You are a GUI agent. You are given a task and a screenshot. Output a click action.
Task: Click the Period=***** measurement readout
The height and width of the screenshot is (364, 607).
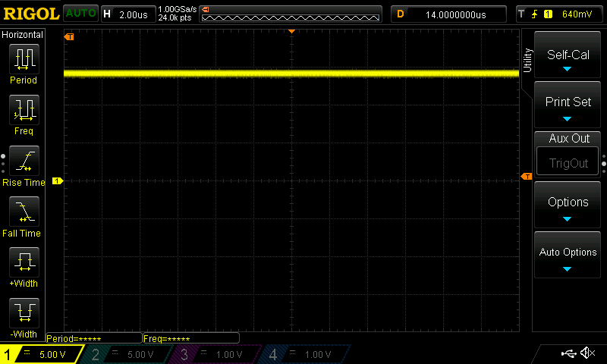[94, 338]
